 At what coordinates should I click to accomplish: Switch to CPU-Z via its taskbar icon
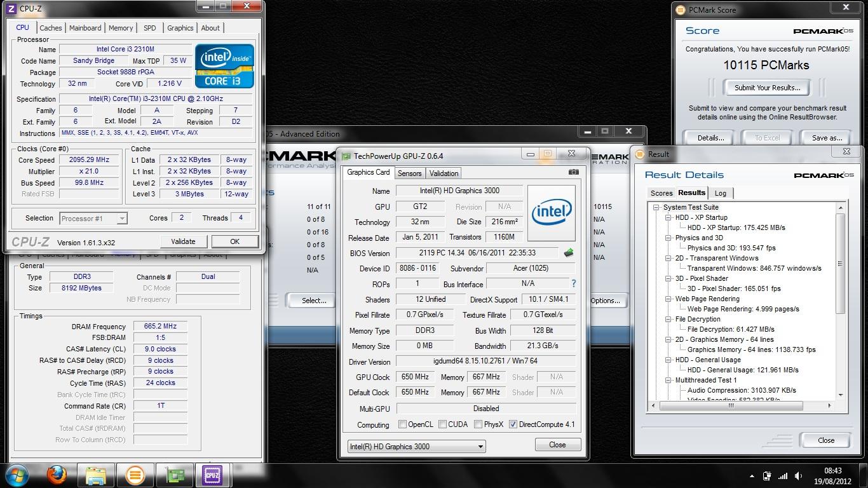[212, 475]
